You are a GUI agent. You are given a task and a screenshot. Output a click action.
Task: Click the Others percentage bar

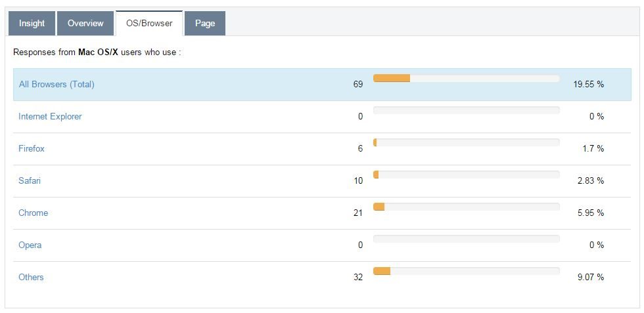pos(466,271)
